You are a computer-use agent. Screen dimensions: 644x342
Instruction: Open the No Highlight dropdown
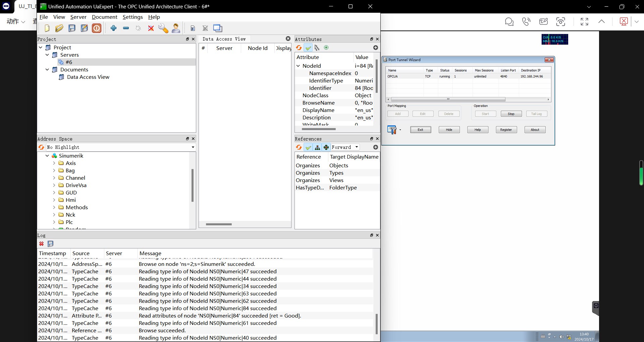click(120, 147)
